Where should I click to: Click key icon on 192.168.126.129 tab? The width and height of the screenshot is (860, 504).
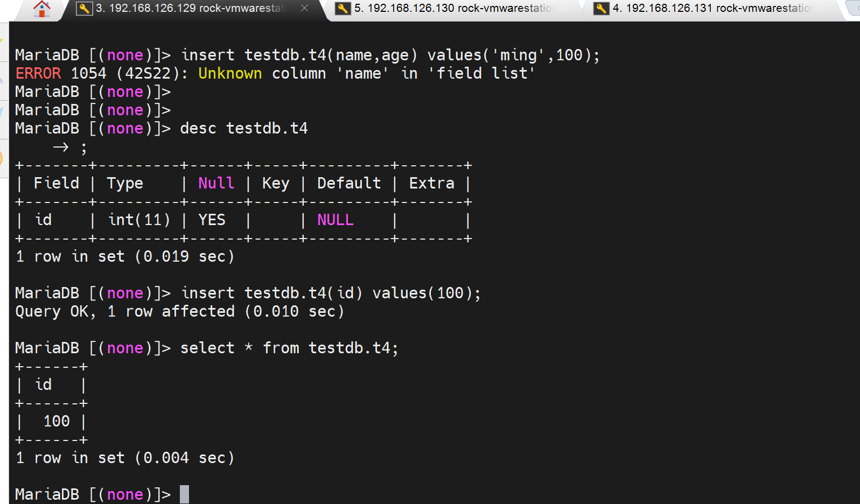[84, 8]
